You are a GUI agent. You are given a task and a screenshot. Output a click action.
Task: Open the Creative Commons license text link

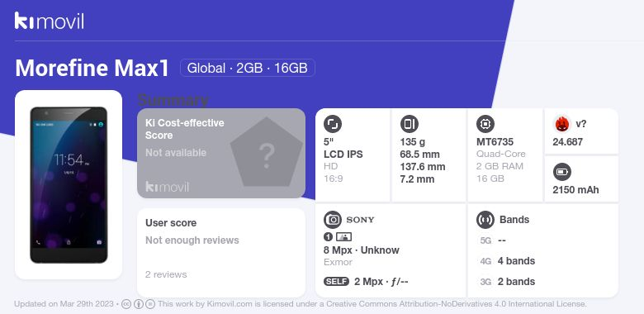point(372,304)
